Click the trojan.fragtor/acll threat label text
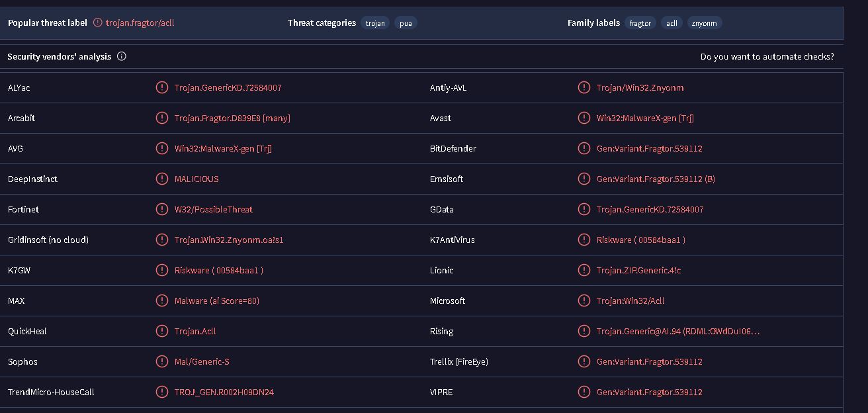Image resolution: width=868 pixels, height=413 pixels. [x=140, y=23]
